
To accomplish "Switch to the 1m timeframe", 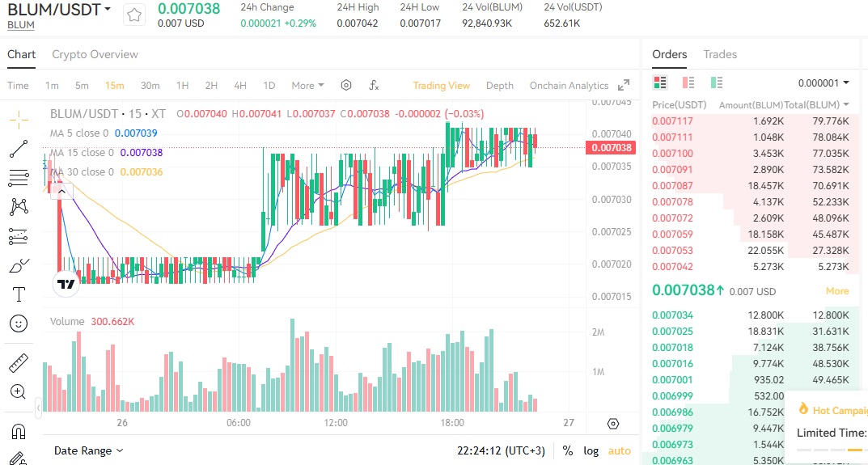I will pyautogui.click(x=52, y=85).
